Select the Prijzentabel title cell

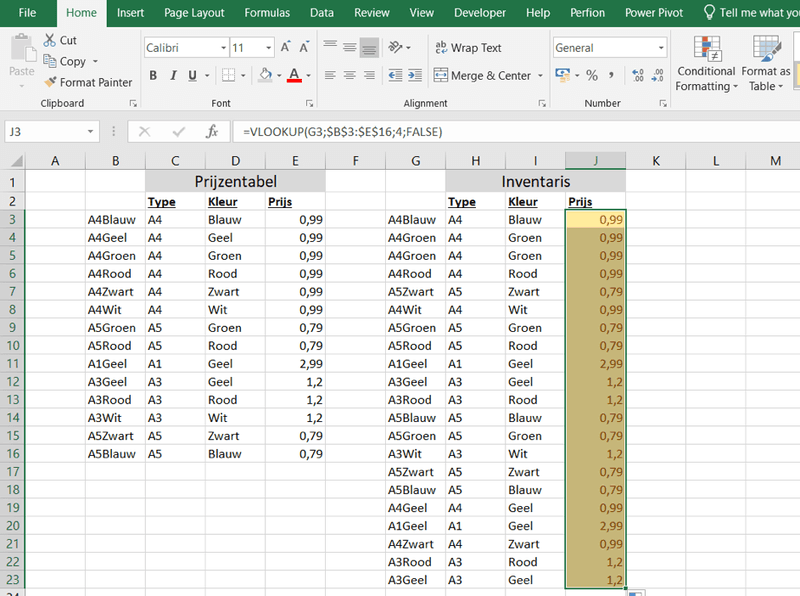[235, 182]
